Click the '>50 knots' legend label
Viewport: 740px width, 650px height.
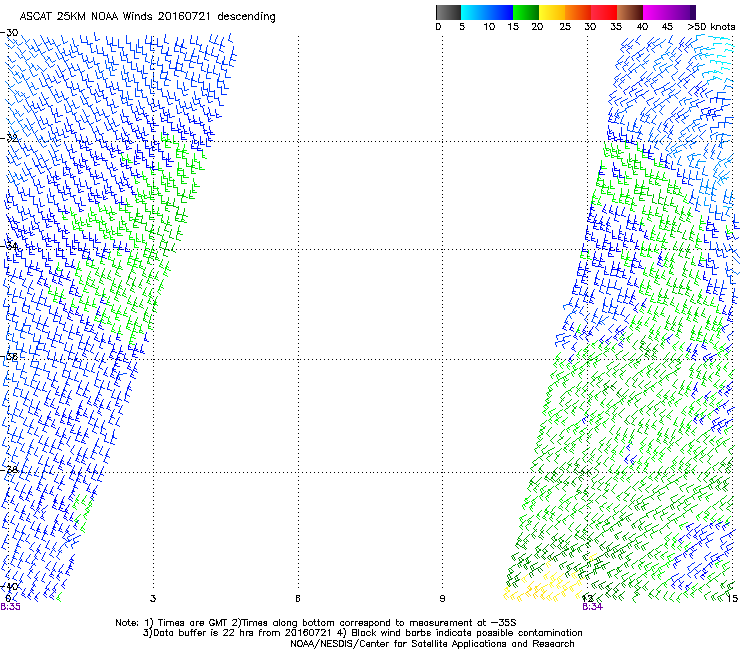click(x=711, y=27)
